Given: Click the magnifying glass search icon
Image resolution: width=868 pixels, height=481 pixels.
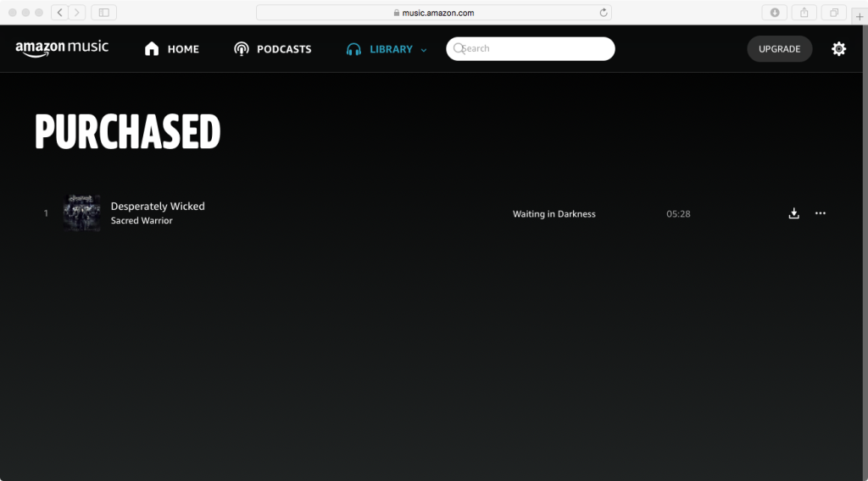Looking at the screenshot, I should tap(459, 49).
